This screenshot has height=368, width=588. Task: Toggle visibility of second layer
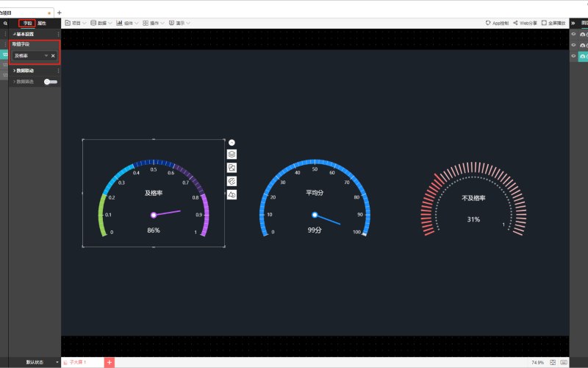click(573, 45)
